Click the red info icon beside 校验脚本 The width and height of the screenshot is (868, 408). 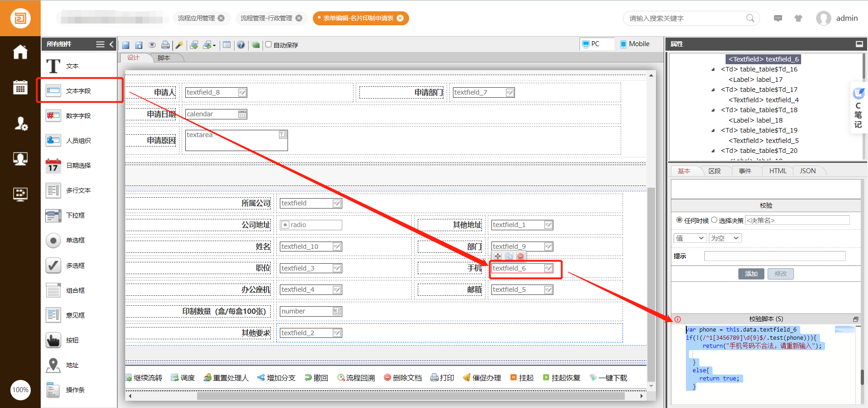(x=677, y=319)
